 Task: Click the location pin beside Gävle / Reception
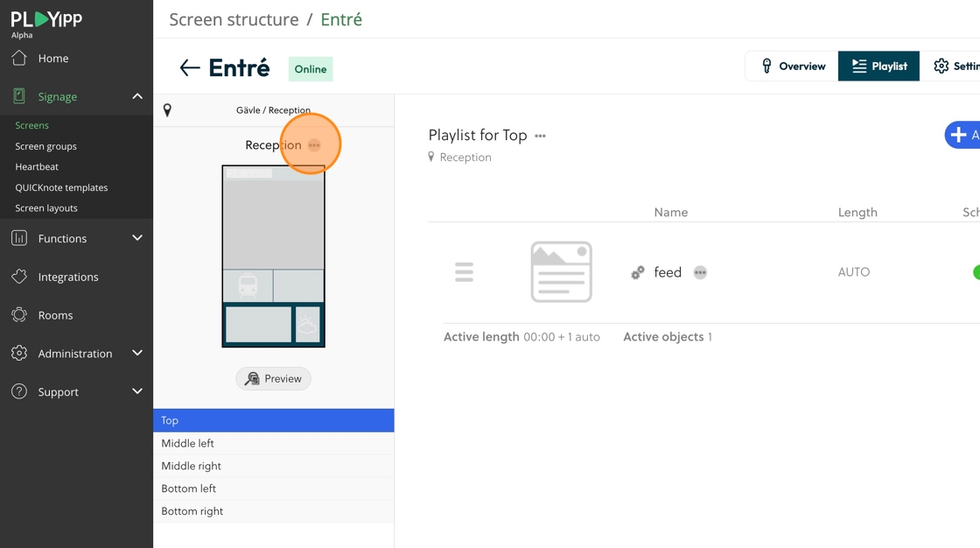point(167,110)
